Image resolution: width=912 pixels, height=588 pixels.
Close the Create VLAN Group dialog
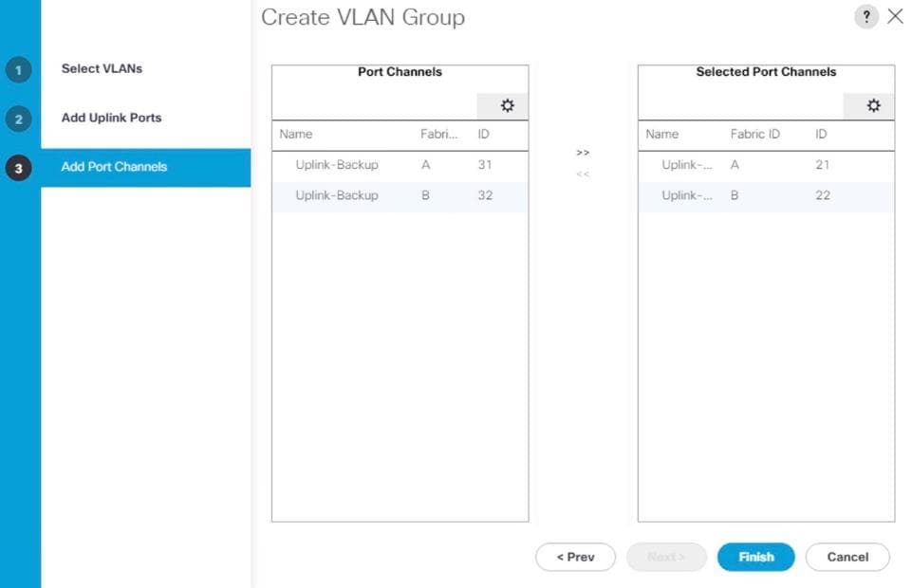[x=895, y=16]
